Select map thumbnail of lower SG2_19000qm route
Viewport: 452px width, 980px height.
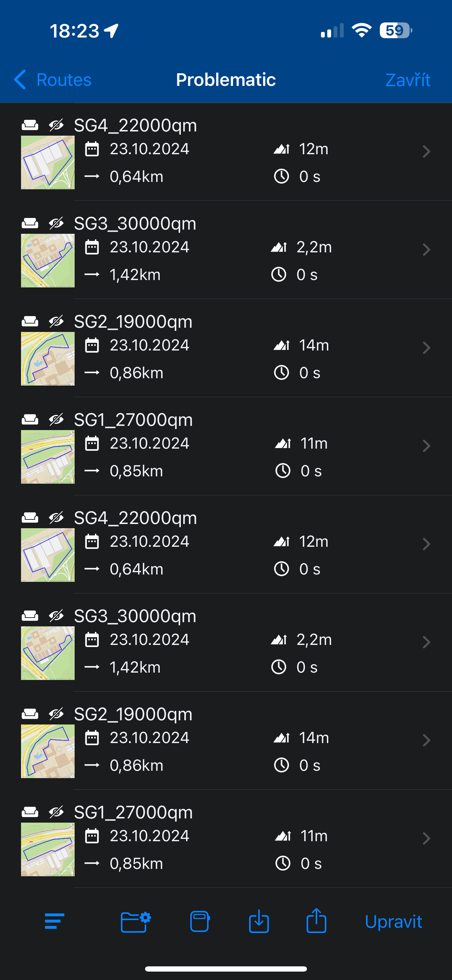tap(48, 751)
